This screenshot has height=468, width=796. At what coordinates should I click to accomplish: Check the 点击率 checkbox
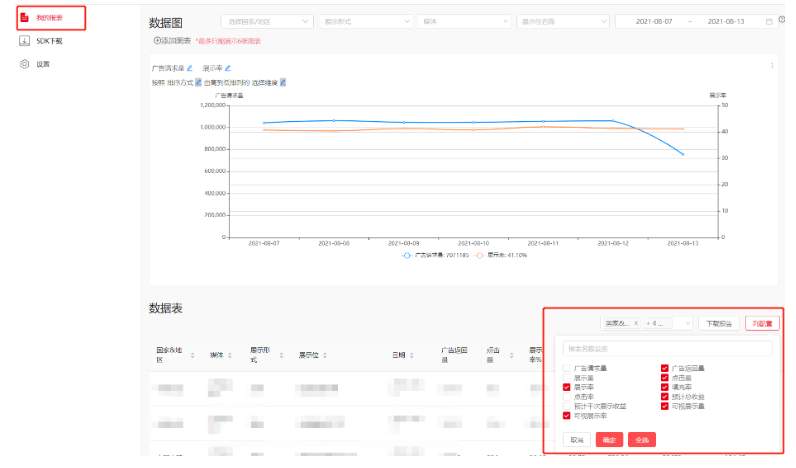point(567,396)
